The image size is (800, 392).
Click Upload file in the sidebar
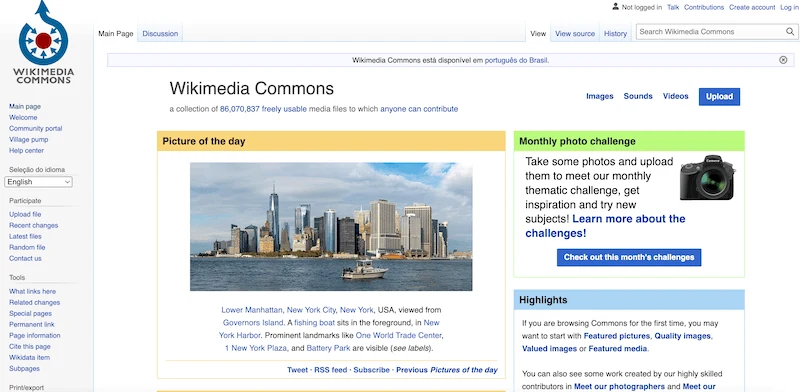click(x=25, y=214)
